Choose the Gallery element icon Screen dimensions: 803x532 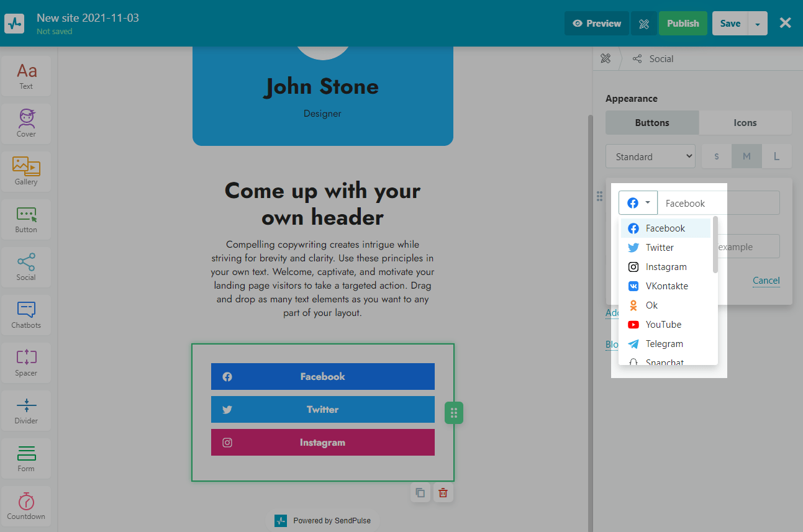point(26,171)
